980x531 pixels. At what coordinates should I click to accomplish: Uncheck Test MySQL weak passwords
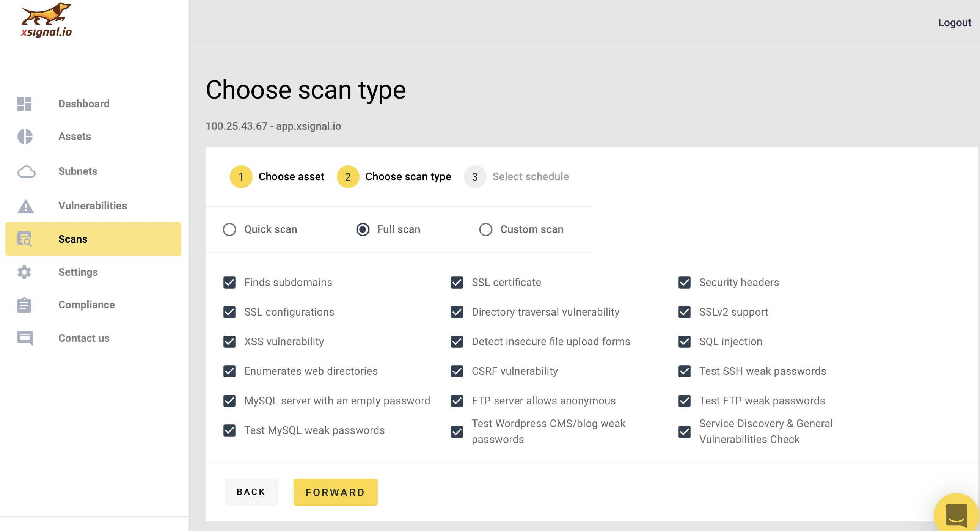pyautogui.click(x=229, y=431)
